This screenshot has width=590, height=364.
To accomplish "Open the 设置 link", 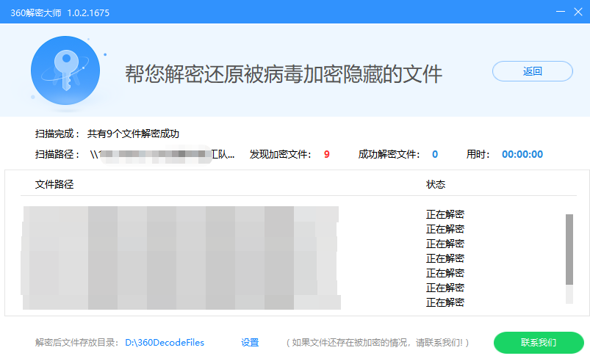I will (x=250, y=343).
